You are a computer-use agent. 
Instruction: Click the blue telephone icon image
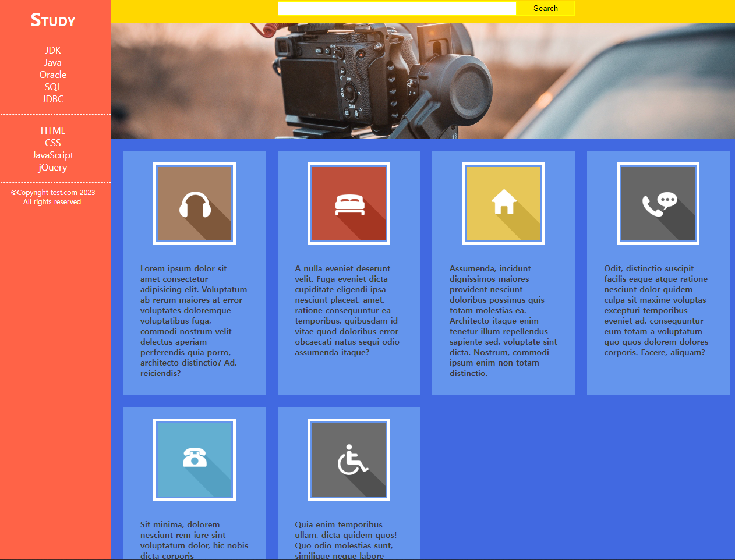pyautogui.click(x=195, y=460)
